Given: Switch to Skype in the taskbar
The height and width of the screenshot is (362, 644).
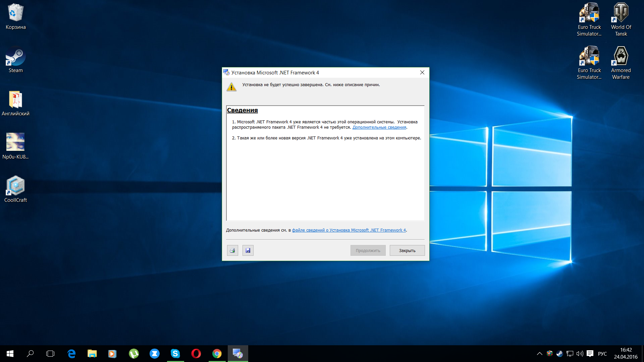Looking at the screenshot, I should click(x=175, y=354).
